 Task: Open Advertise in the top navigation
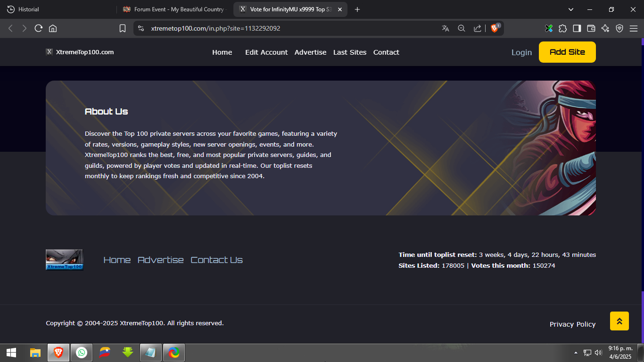pyautogui.click(x=310, y=52)
